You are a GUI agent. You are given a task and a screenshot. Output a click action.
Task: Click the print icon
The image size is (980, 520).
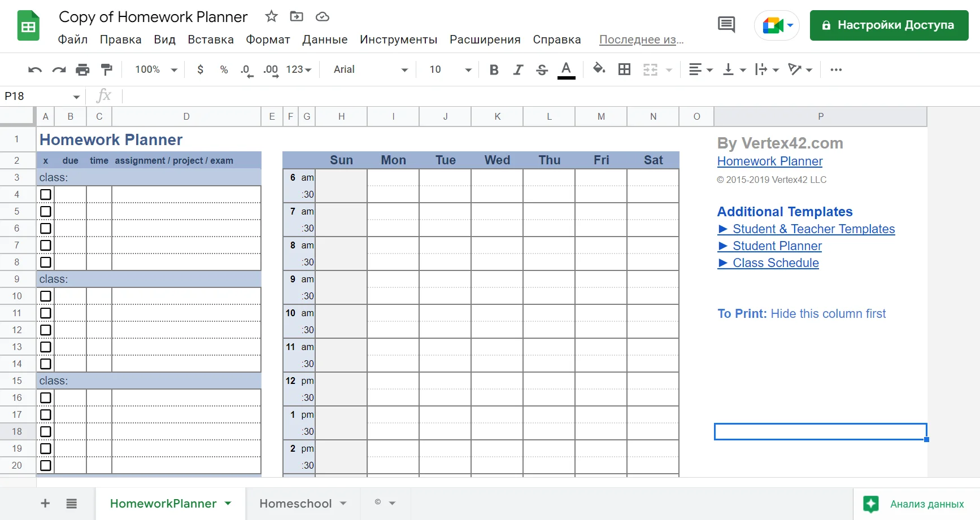[82, 69]
